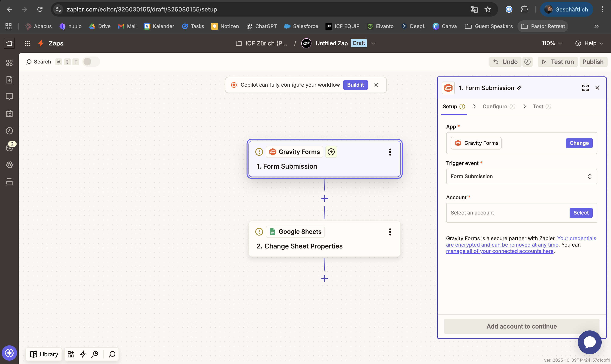Switch to the Test tab

pyautogui.click(x=538, y=106)
